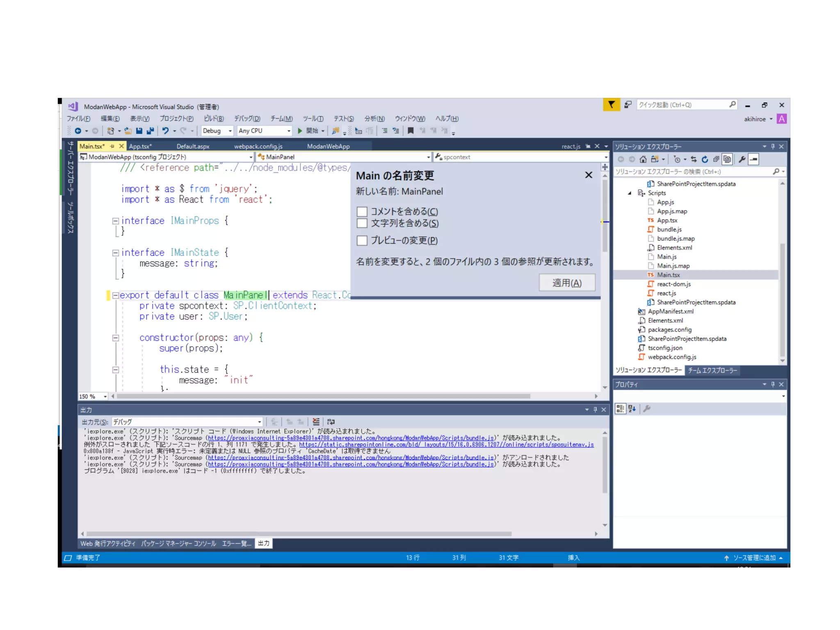Enable the コメントを含める checkbox
The image size is (840, 630).
tap(362, 212)
